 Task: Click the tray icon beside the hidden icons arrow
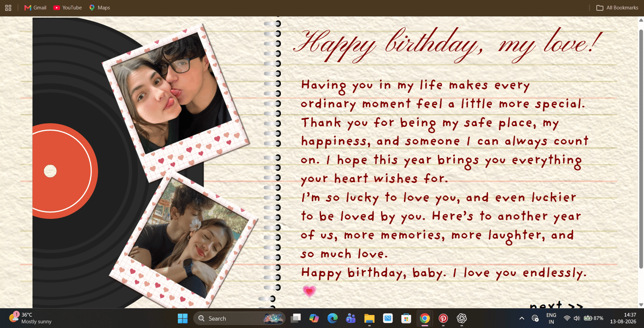tap(535, 318)
